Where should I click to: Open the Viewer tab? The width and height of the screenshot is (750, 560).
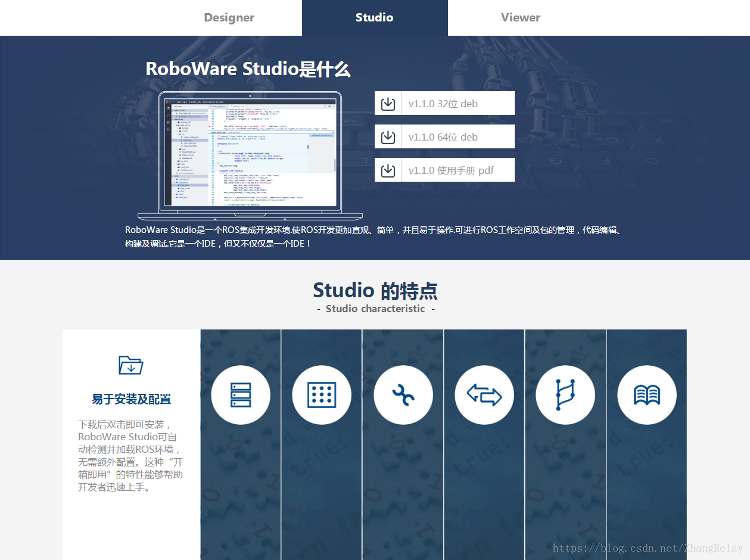521,18
